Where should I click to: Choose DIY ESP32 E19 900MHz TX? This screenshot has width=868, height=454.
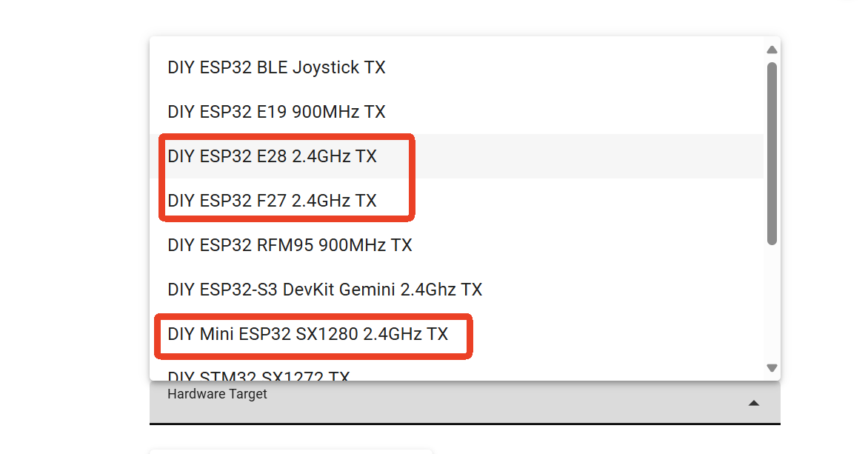(276, 113)
